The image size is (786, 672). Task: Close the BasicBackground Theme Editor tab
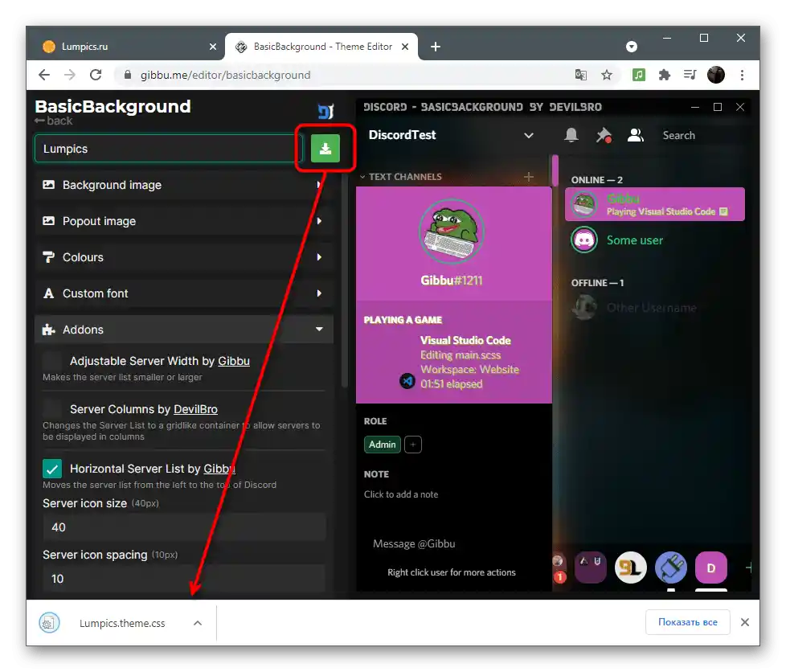405,47
